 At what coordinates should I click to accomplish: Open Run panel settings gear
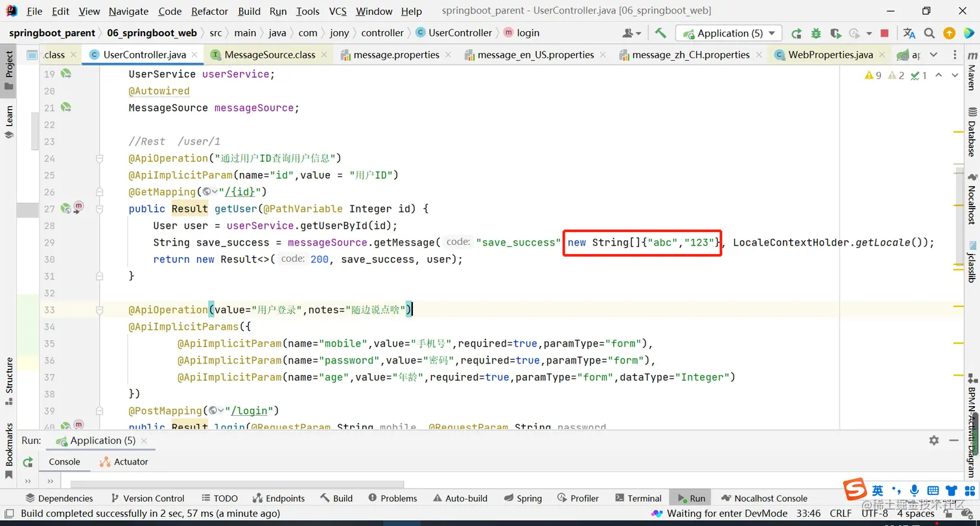(934, 440)
